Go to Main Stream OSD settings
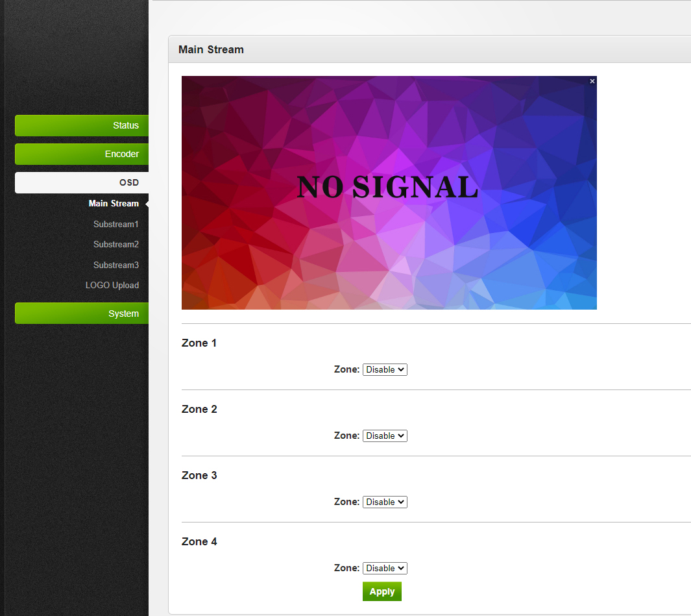This screenshot has width=691, height=616. (114, 204)
